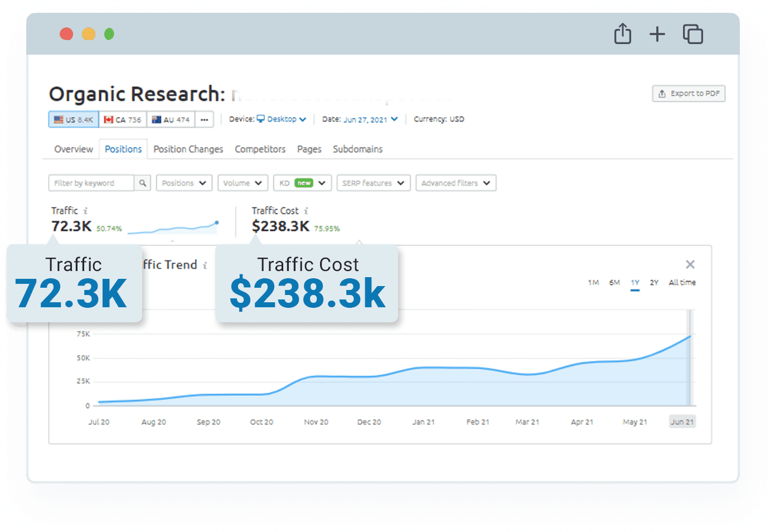775x532 pixels.
Task: Switch to the Competitors tab
Action: point(260,149)
